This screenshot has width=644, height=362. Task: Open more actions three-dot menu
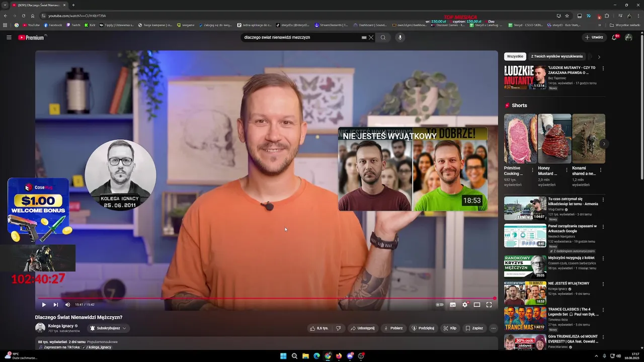click(494, 328)
